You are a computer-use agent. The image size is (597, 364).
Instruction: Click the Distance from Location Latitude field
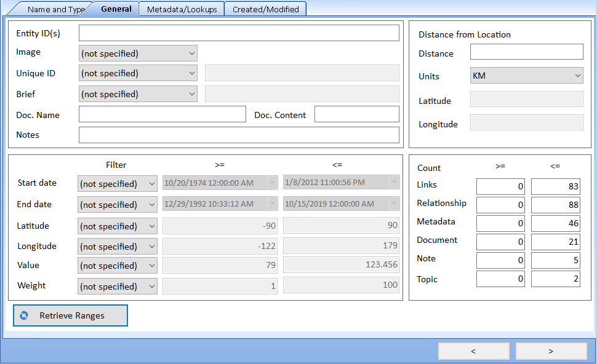pos(527,99)
